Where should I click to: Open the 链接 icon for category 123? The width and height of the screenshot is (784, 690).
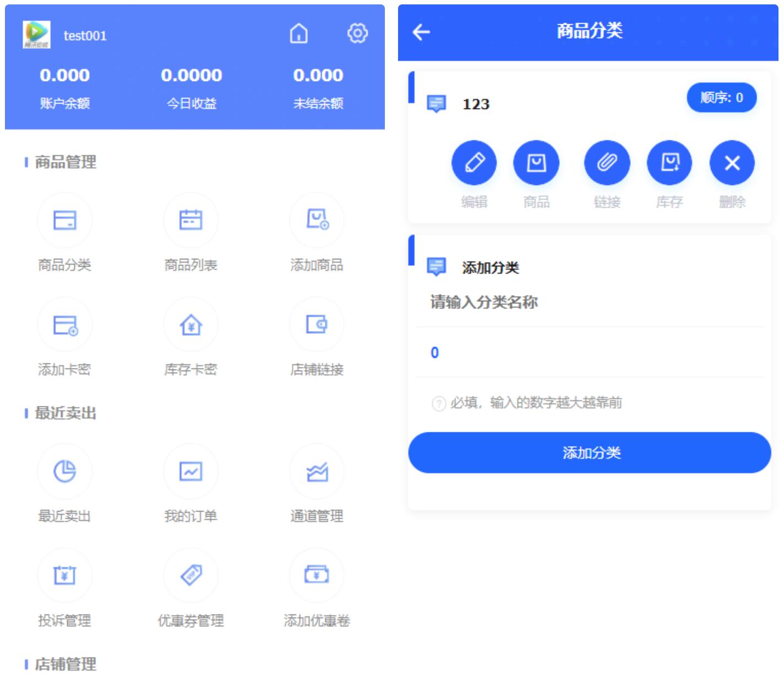click(x=606, y=162)
